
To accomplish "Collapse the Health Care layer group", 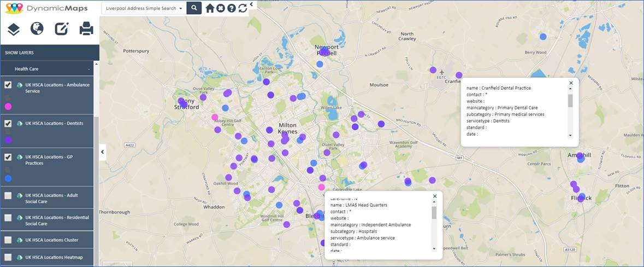I will tap(88, 69).
